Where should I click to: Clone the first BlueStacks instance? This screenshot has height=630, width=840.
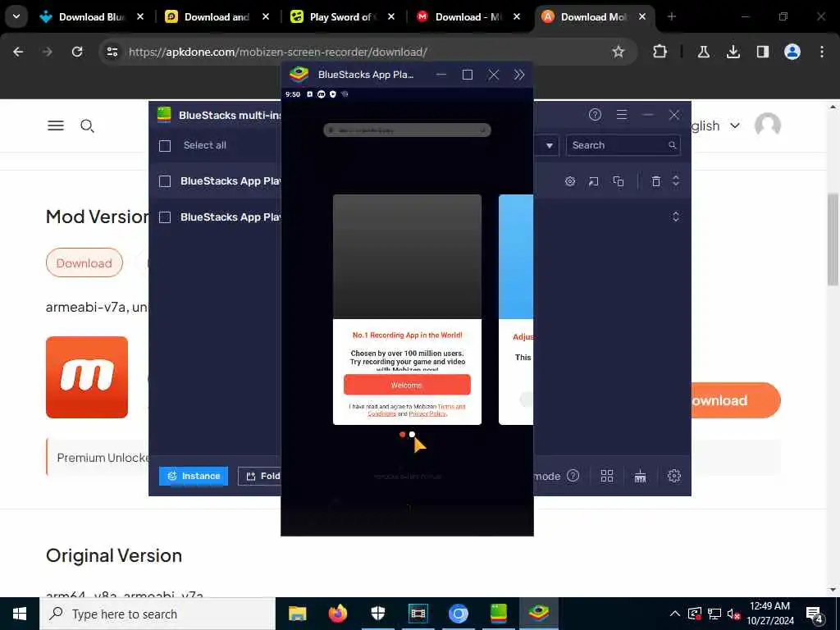619,181
